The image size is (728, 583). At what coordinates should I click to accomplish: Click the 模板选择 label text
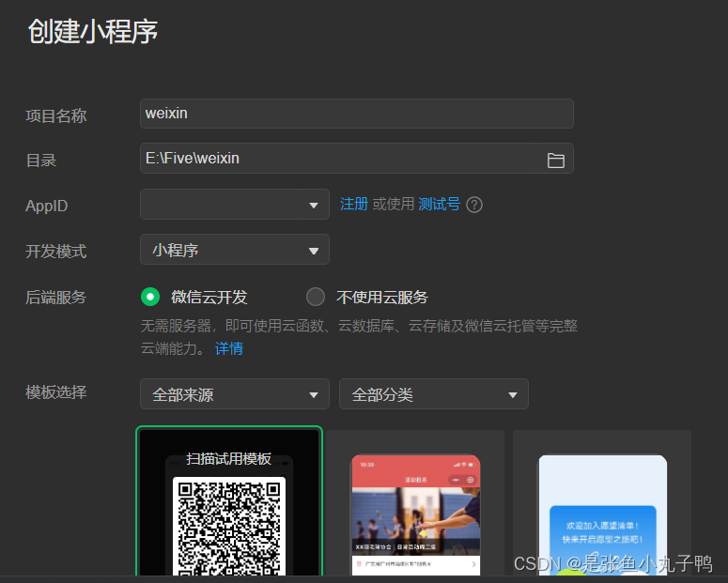pyautogui.click(x=55, y=392)
